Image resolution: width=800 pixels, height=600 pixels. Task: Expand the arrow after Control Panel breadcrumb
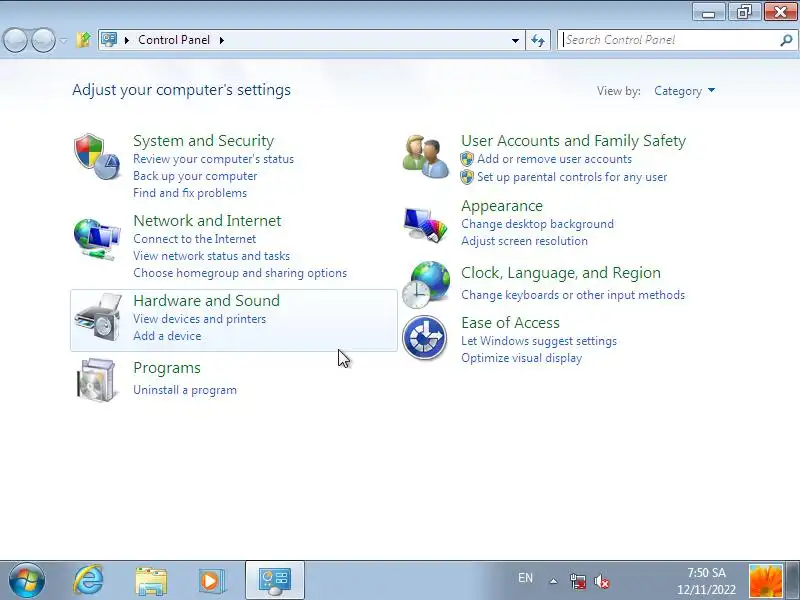221,40
